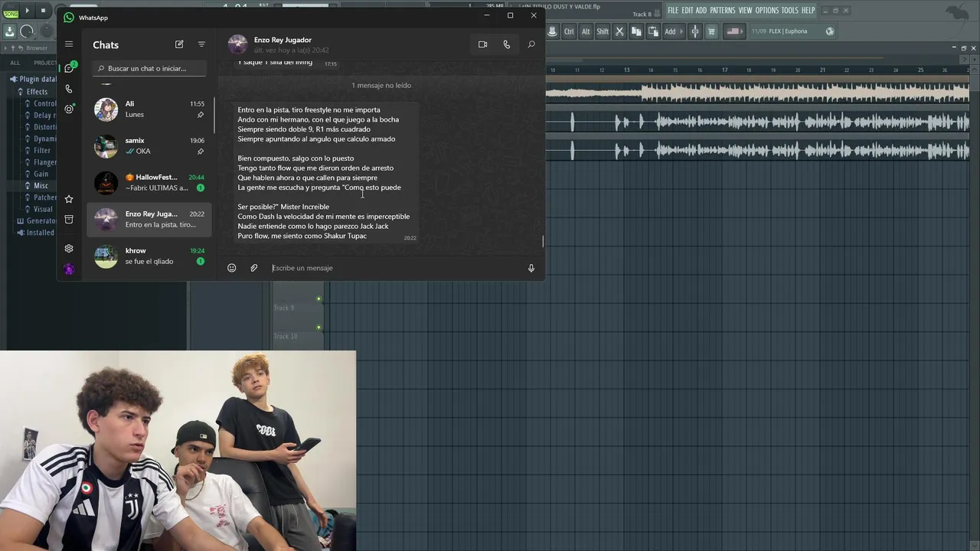Open FL Studio VIEW menu
This screenshot has width=980, height=551.
click(745, 10)
